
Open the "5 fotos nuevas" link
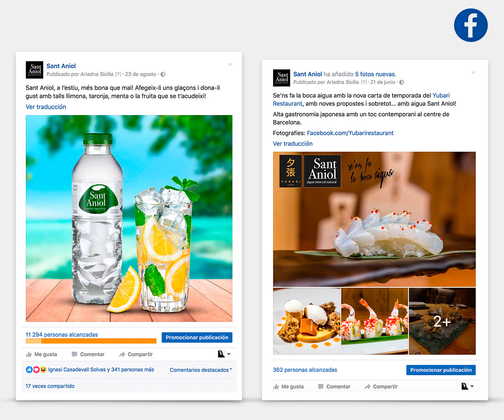375,74
